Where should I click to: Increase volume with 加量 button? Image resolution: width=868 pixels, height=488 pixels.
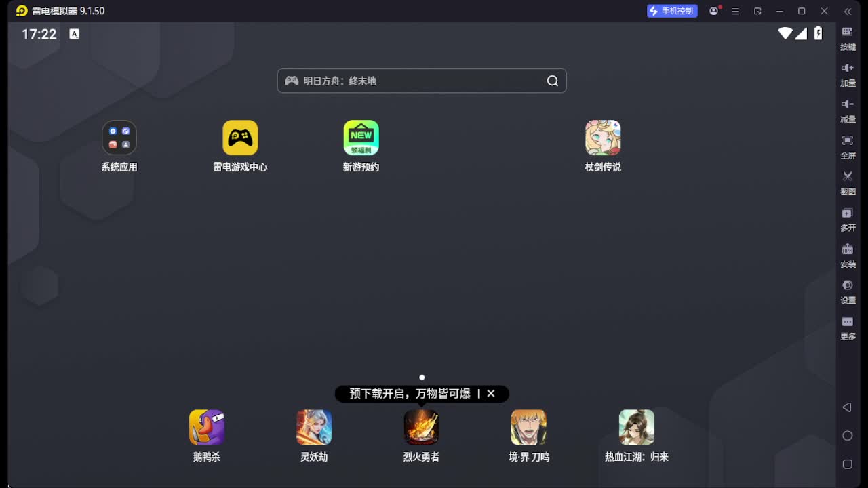click(x=848, y=74)
